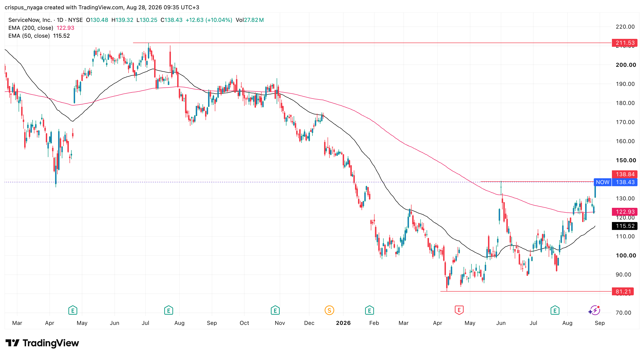Image resolution: width=644 pixels, height=357 pixels.
Task: Click the 90.00 price axis label
Action: coord(624,275)
